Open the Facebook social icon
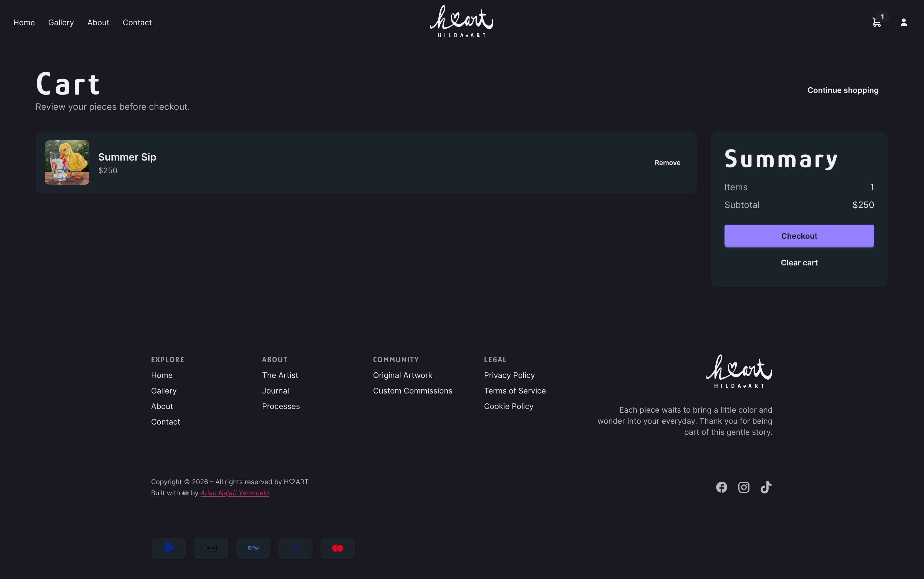 tap(721, 487)
